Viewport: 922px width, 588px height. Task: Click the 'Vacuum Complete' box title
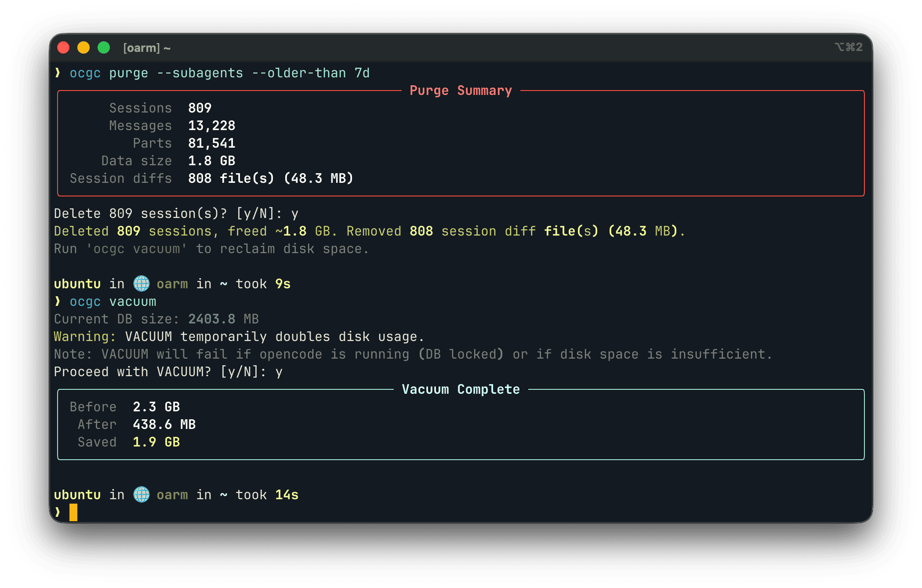(461, 389)
